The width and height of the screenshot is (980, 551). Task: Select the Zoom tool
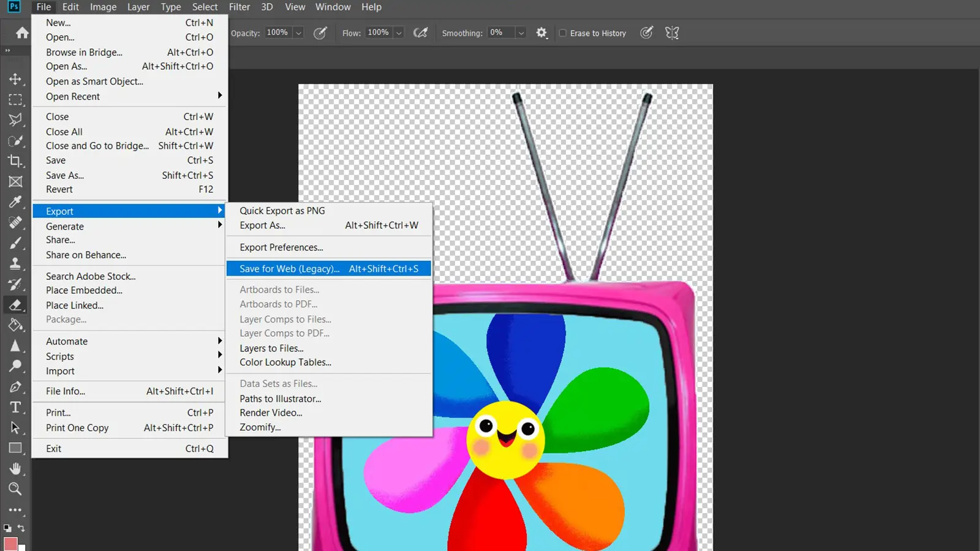[x=15, y=489]
